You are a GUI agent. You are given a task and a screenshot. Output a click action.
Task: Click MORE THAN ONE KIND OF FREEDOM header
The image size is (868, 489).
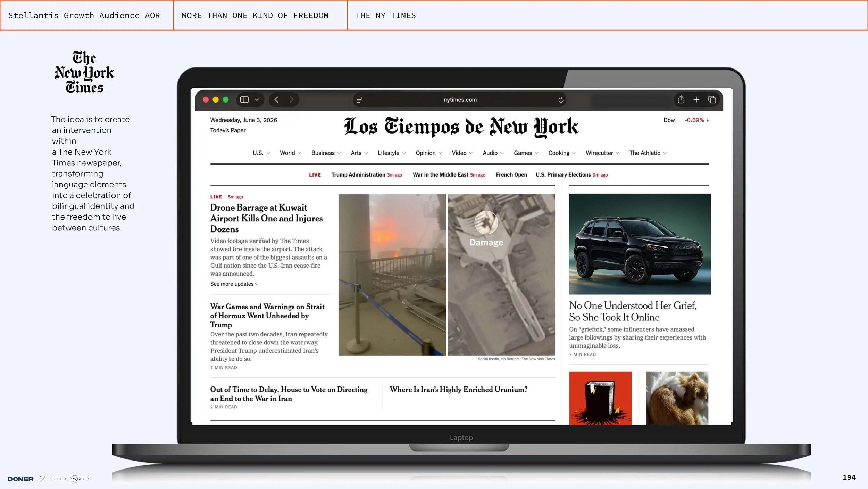(260, 15)
